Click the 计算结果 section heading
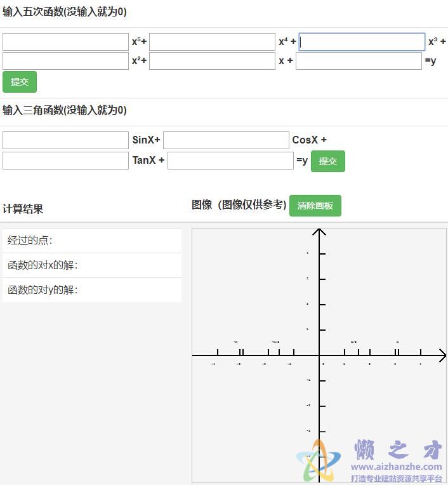The image size is (448, 485). [x=23, y=209]
